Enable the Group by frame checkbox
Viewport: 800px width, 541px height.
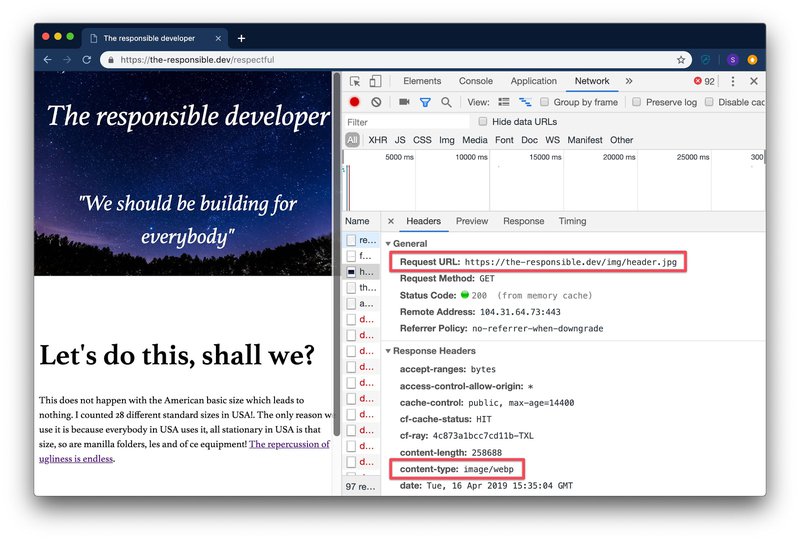pyautogui.click(x=544, y=102)
